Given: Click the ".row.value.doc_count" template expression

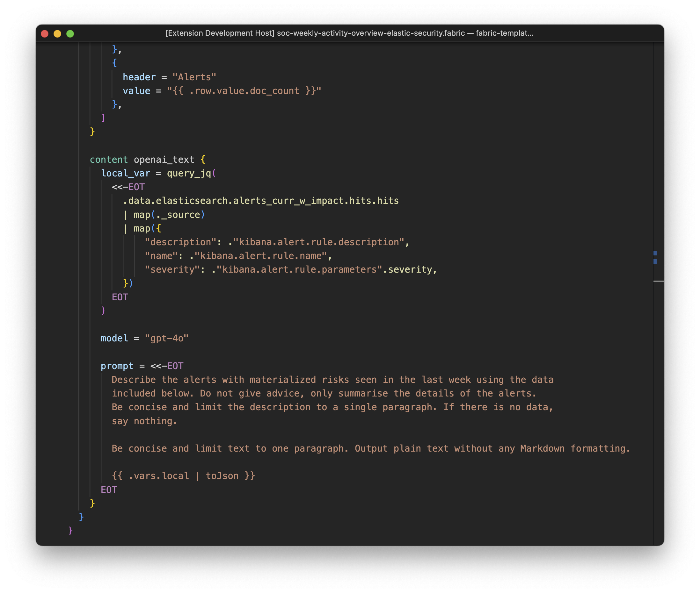Looking at the screenshot, I should pyautogui.click(x=244, y=90).
